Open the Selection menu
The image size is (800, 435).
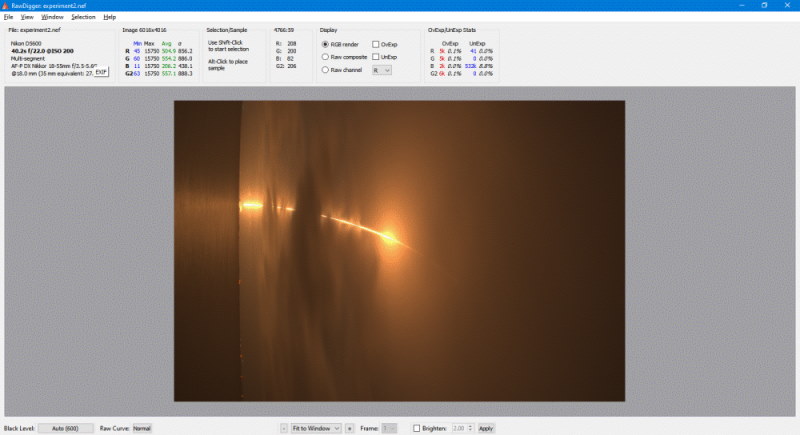(83, 17)
